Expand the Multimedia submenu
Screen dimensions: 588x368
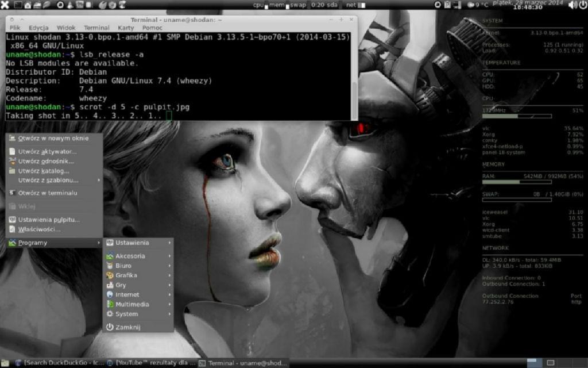[138, 305]
